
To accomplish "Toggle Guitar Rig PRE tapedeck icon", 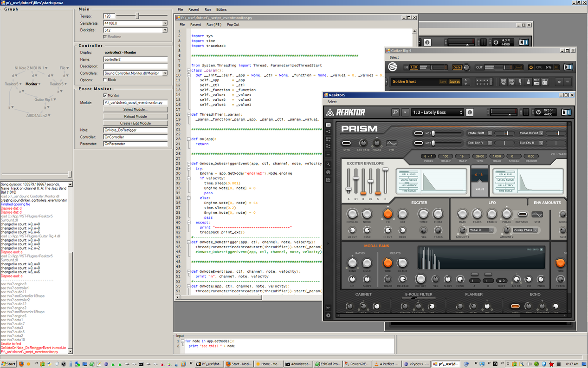I will click(504, 82).
